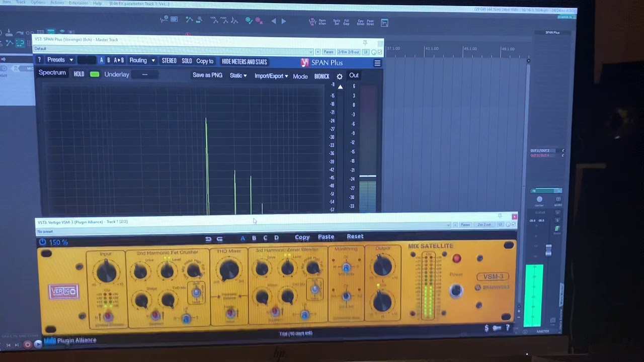Click A▸B copy button in SPAN Plus
The width and height of the screenshot is (644, 362).
(119, 60)
